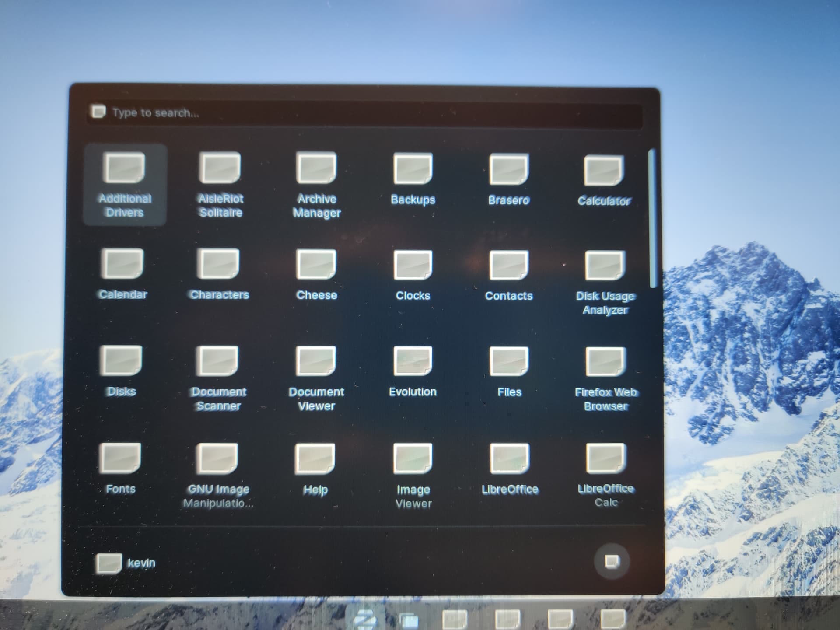Open the kevin user account entry
The height and width of the screenshot is (630, 840).
(x=126, y=563)
